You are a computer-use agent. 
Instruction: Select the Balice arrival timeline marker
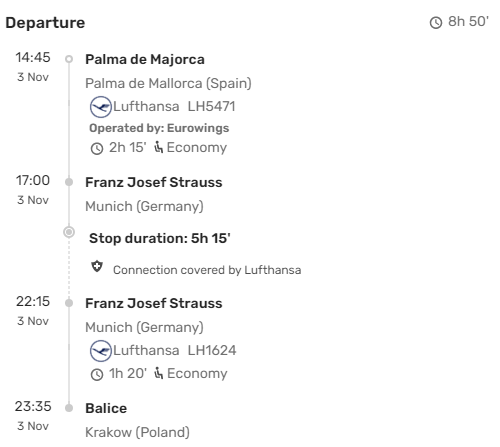click(x=69, y=408)
